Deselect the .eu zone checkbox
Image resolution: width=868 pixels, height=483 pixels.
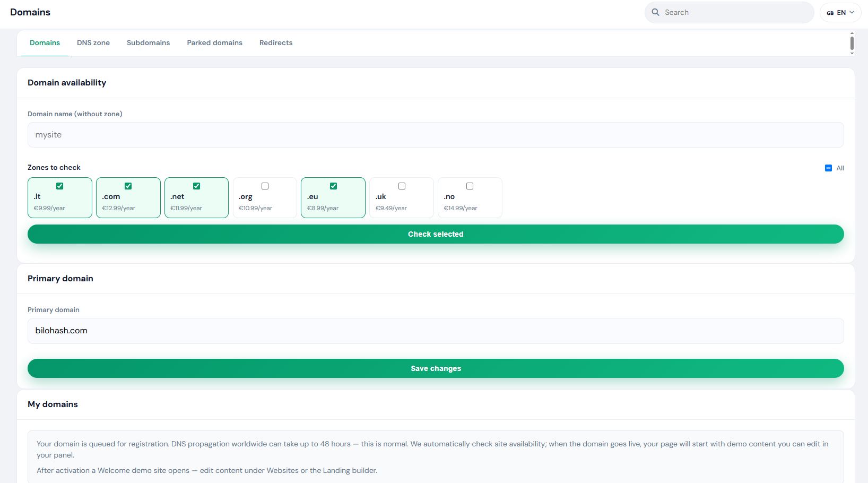333,186
